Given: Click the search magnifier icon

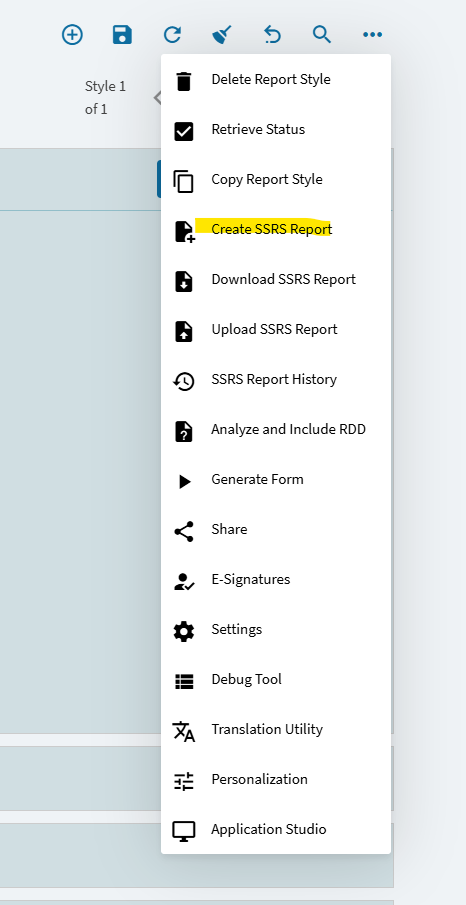Looking at the screenshot, I should tap(322, 35).
